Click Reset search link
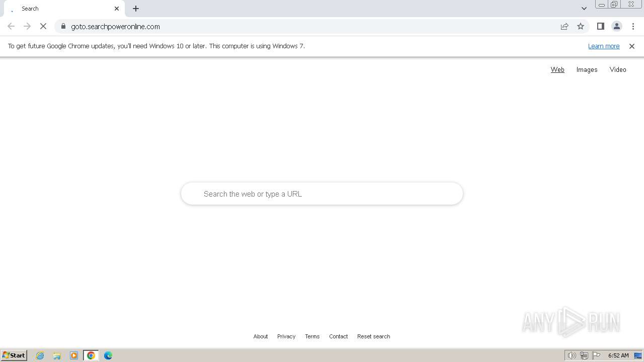The height and width of the screenshot is (362, 644). [x=373, y=336]
